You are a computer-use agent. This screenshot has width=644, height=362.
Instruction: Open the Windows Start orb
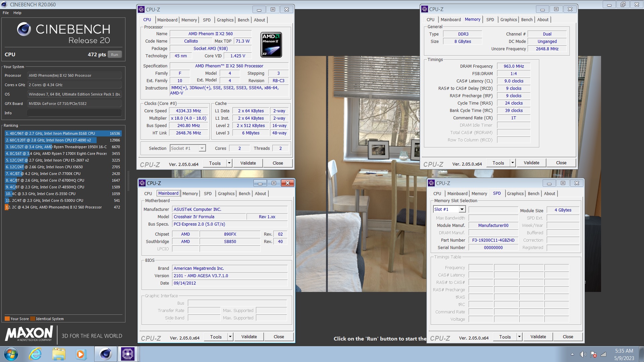[11, 354]
